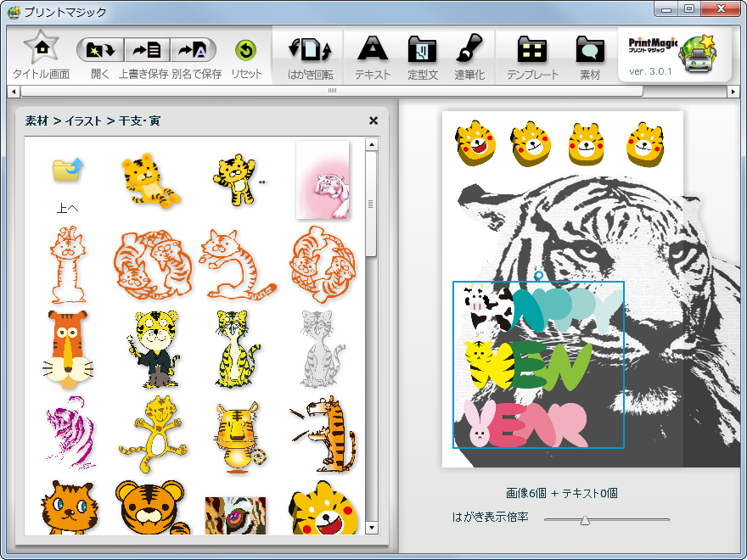747x560 pixels.
Task: Select the first laughing tiger head on postcard
Action: (475, 143)
